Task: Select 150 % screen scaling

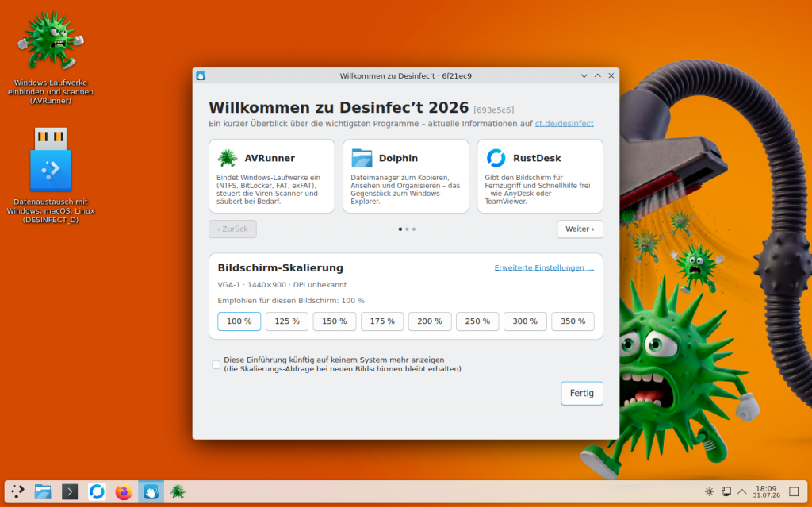Action: click(335, 321)
